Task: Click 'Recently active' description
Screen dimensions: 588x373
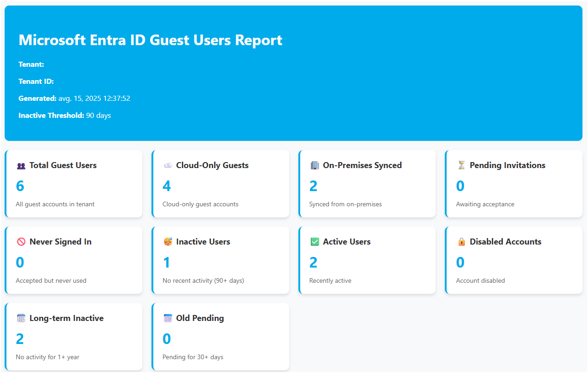Action: click(330, 280)
